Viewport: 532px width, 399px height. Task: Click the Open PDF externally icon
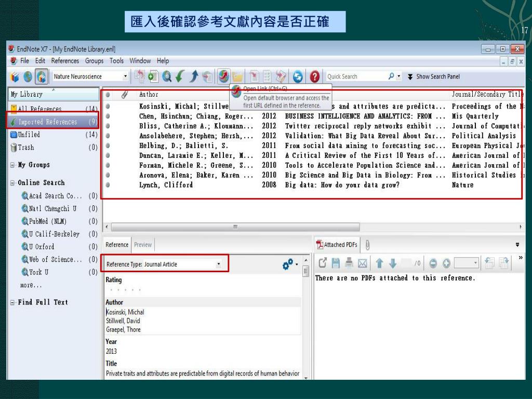click(323, 263)
